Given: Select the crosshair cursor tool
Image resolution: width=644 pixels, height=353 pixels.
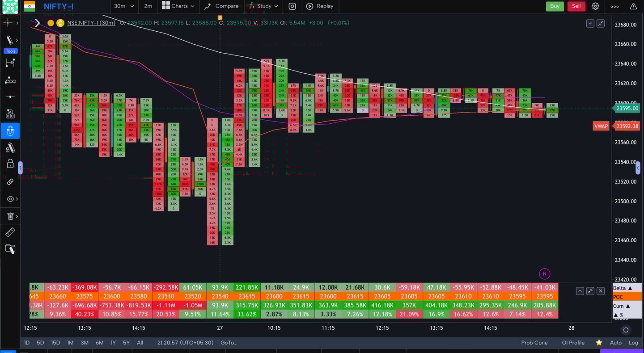Looking at the screenshot, I should [8, 23].
